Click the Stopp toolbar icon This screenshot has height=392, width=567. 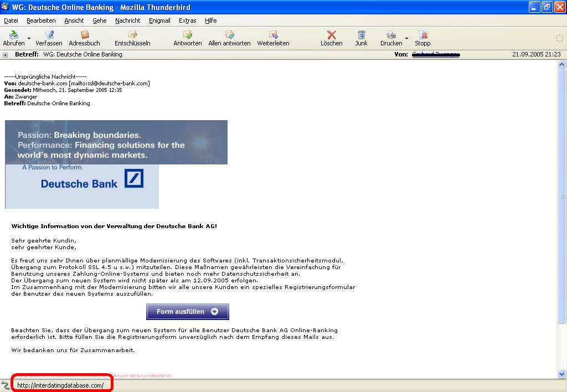click(x=422, y=35)
